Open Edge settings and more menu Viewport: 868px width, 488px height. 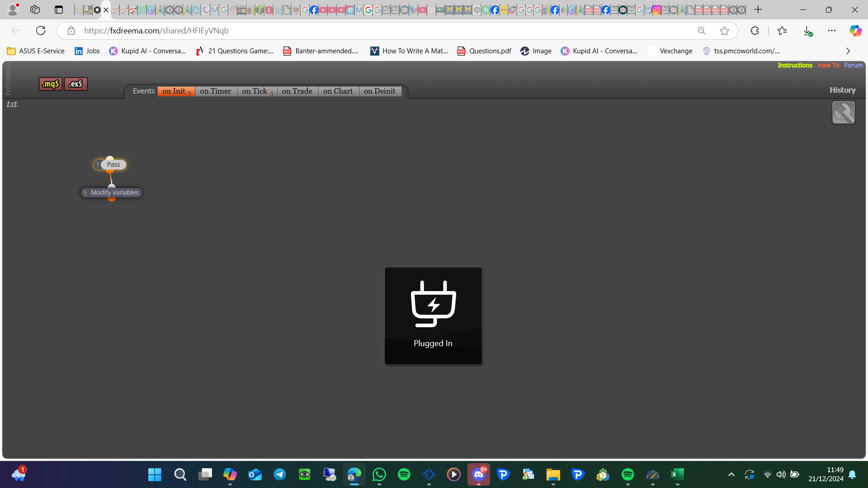(x=832, y=31)
